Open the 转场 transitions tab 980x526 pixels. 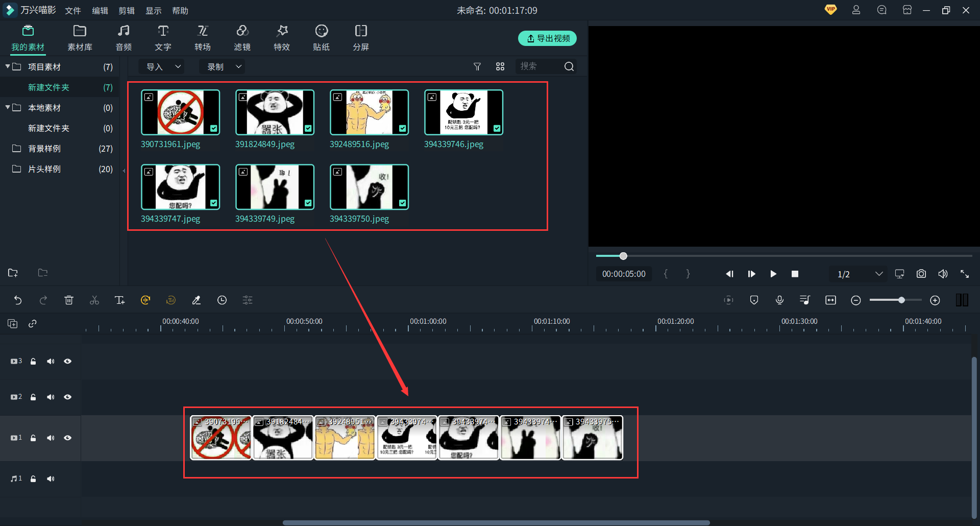point(203,38)
